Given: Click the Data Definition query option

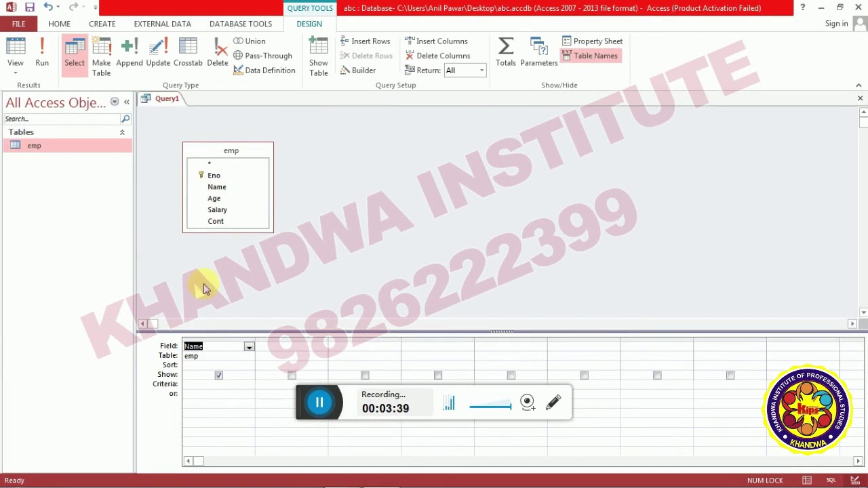Looking at the screenshot, I should [264, 70].
